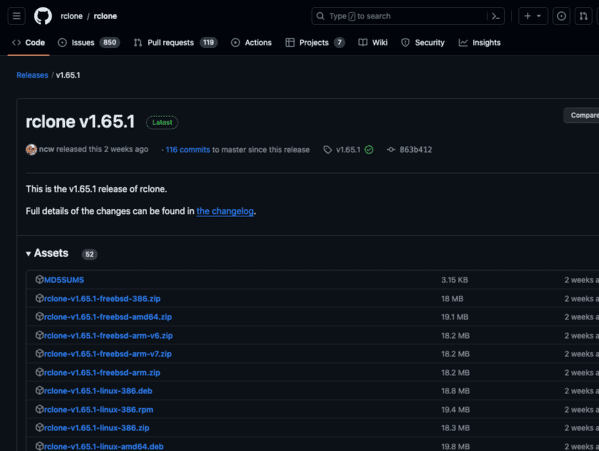Click the 3.15 KB size of MD5SUMS
Screen dimensions: 599x451
tap(455, 280)
